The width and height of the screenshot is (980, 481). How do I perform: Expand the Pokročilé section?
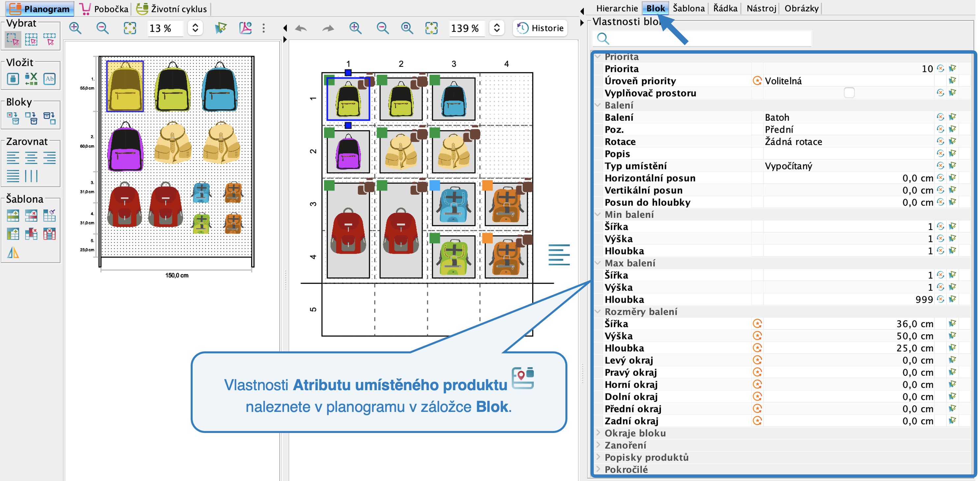[598, 469]
